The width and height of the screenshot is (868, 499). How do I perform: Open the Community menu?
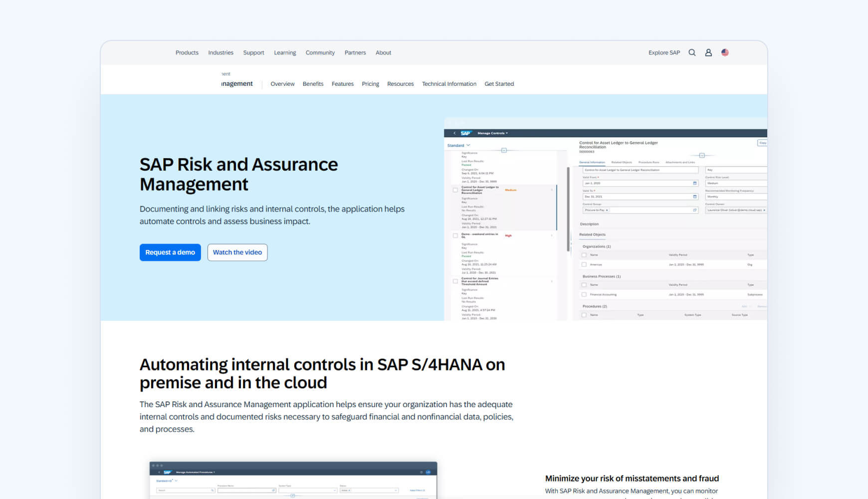point(320,52)
